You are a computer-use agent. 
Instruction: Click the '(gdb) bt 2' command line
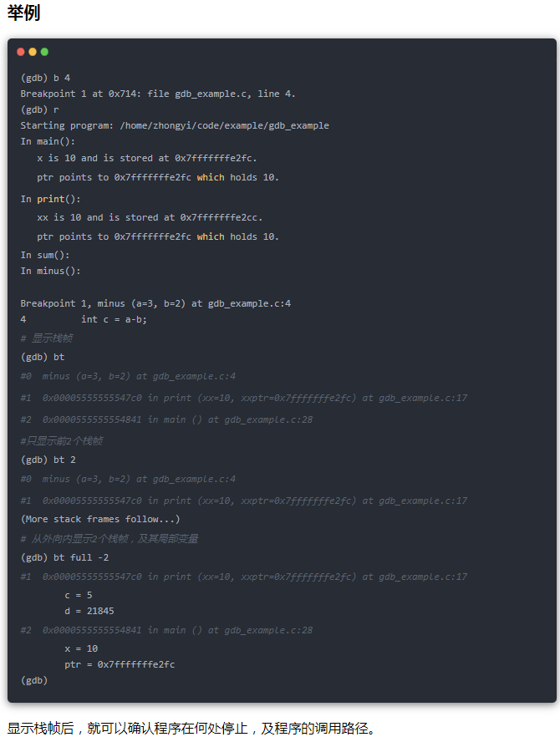(x=48, y=460)
